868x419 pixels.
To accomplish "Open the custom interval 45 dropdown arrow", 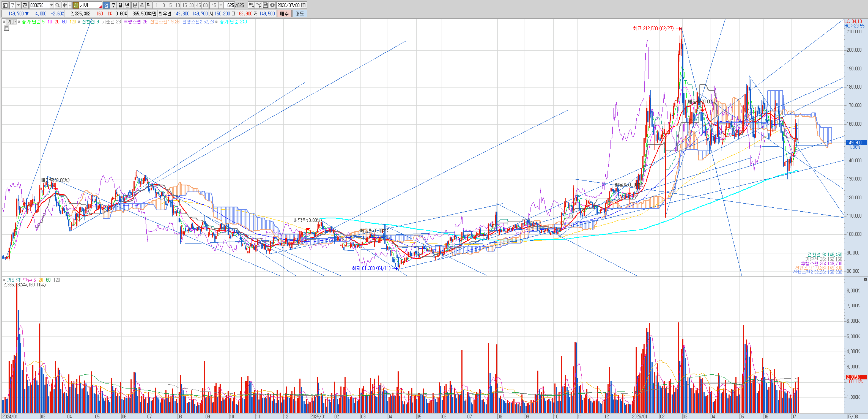I will [221, 5].
